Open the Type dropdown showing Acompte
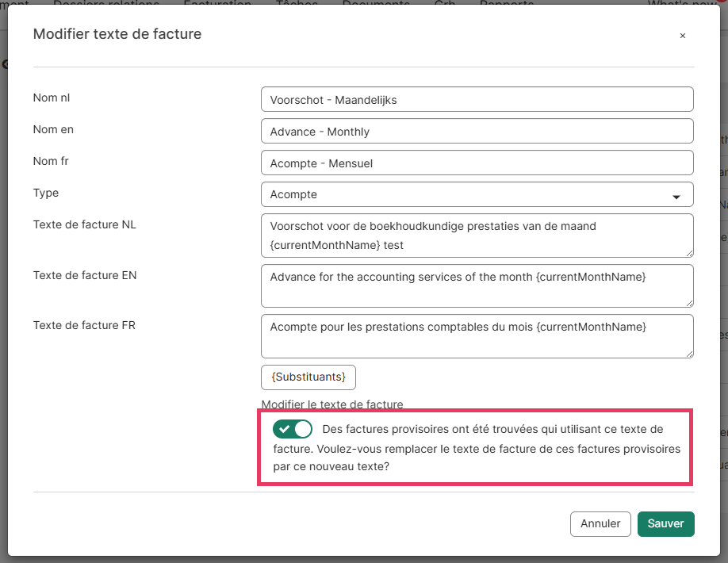Screen dimensions: 728x563 [477, 194]
